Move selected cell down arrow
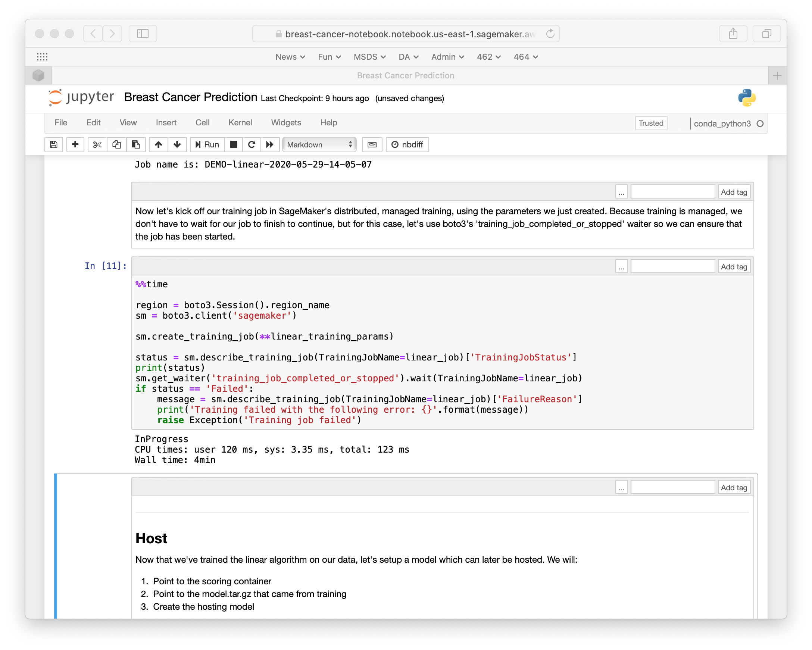 point(177,145)
